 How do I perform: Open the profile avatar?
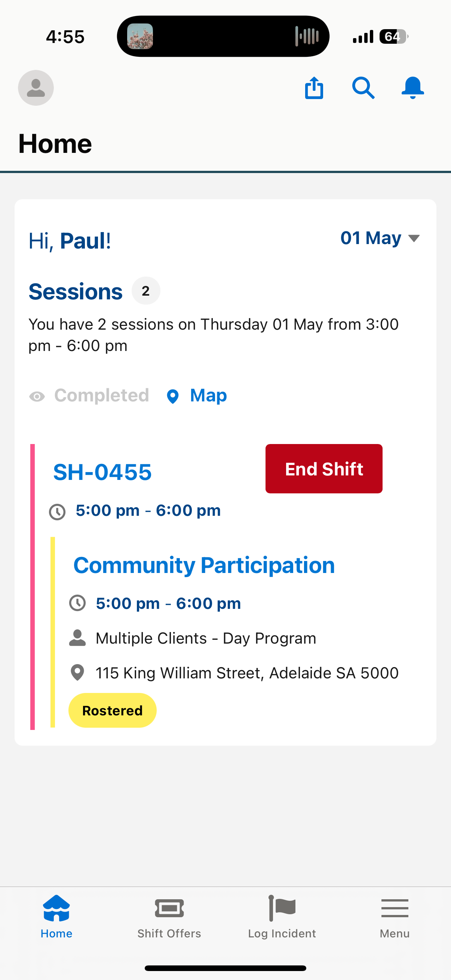tap(36, 88)
